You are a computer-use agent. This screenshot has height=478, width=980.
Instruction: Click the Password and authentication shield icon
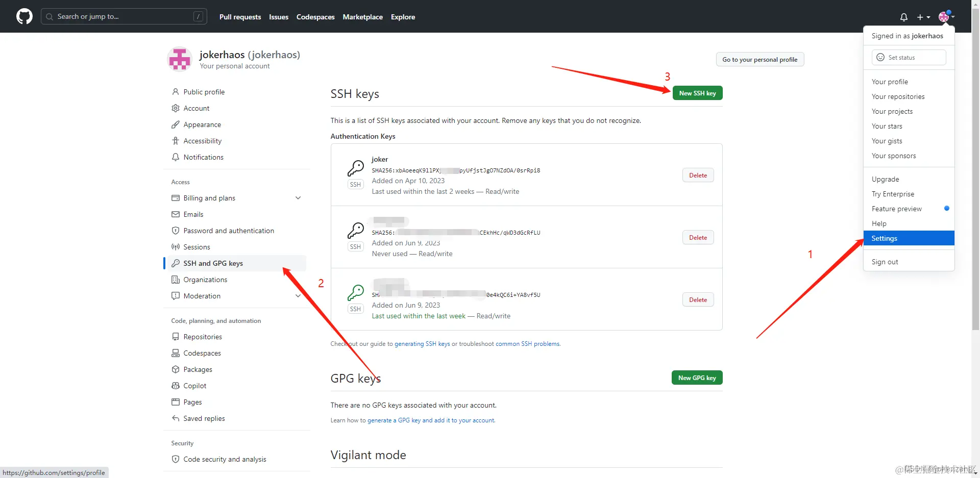coord(176,231)
